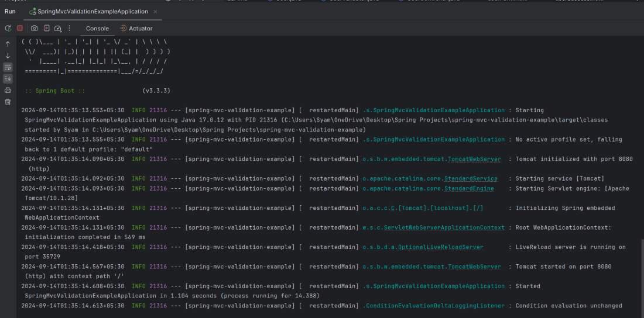
Task: Click 'Starting service [Tomcat]' message
Action: pos(559,179)
